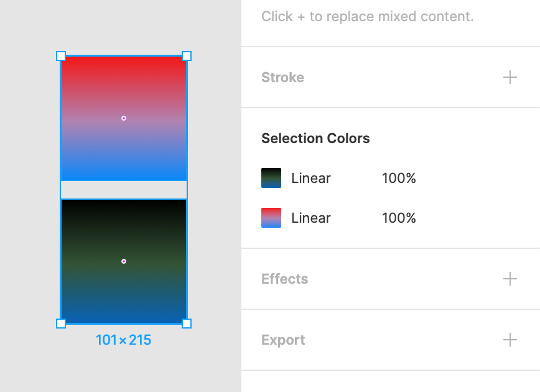This screenshot has width=540, height=392.
Task: Click the Effects section header
Action: pos(284,279)
